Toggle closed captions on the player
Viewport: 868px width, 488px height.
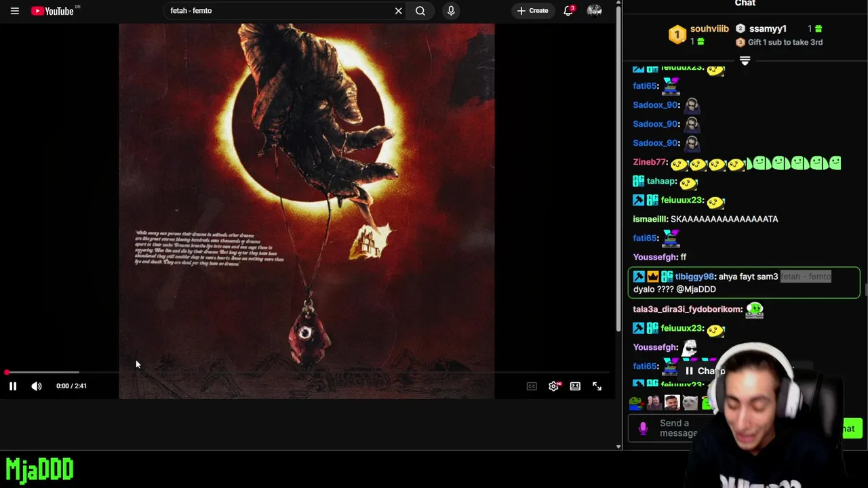532,386
